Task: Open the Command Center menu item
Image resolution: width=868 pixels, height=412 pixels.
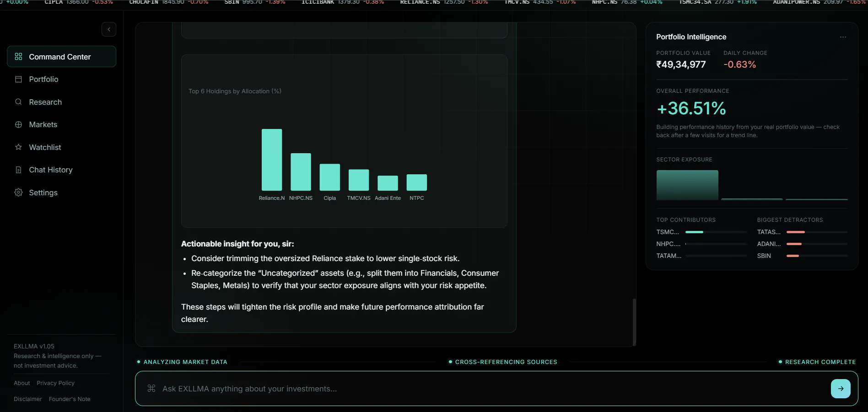Action: [61, 57]
